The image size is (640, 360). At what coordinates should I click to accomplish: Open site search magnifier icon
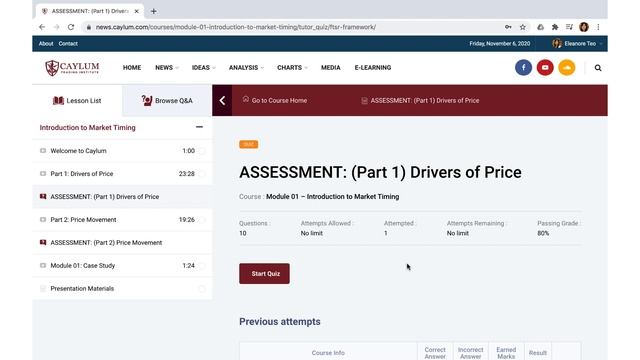pos(598,68)
